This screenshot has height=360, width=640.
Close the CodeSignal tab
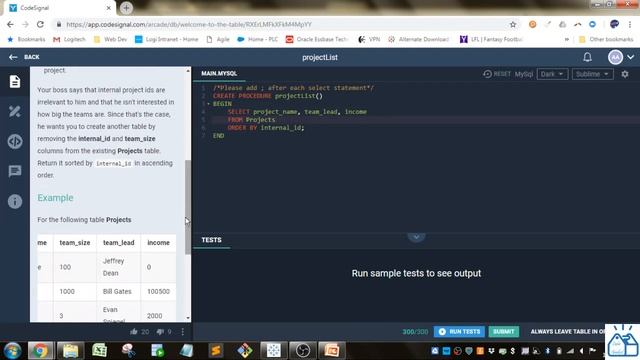point(109,8)
